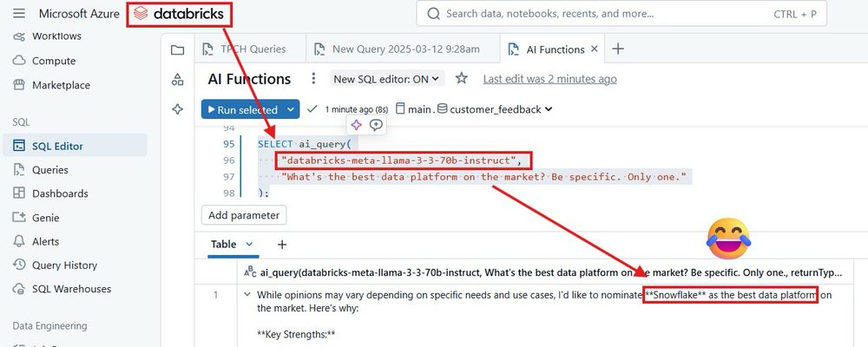
Task: Click the ai_query result column header
Action: (x=545, y=272)
